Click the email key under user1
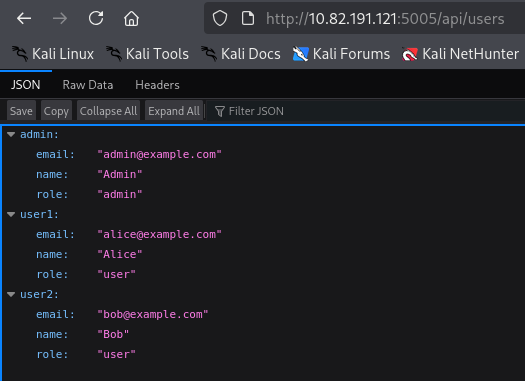The width and height of the screenshot is (525, 381). pyautogui.click(x=55, y=234)
